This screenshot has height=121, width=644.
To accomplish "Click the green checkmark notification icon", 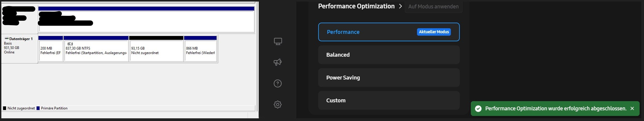I will (x=478, y=109).
